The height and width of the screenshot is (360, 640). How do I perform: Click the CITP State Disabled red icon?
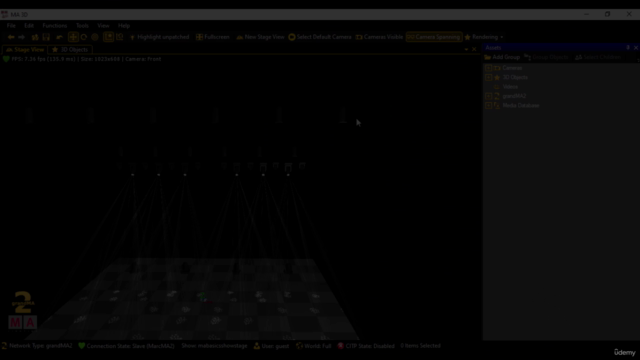(x=340, y=346)
